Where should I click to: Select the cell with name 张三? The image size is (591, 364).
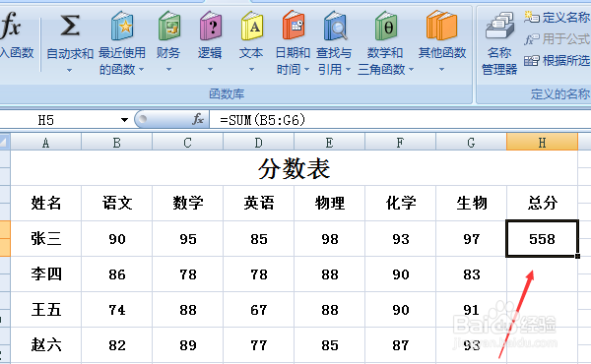(x=45, y=239)
